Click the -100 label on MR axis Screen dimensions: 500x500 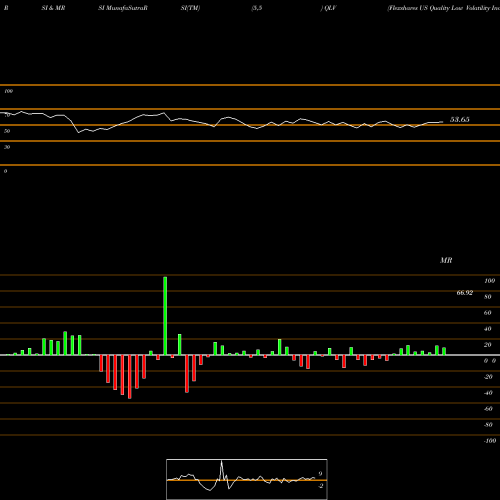coord(489,441)
